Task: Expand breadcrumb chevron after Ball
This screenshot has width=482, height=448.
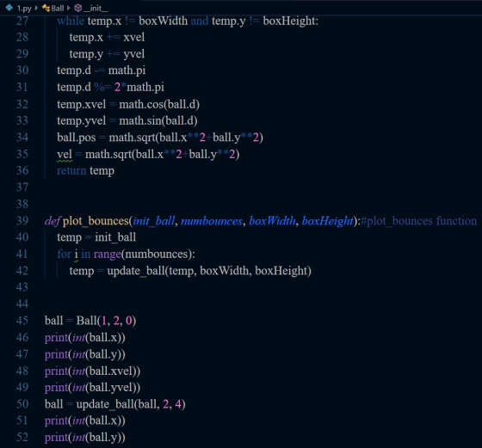Action: 68,8
